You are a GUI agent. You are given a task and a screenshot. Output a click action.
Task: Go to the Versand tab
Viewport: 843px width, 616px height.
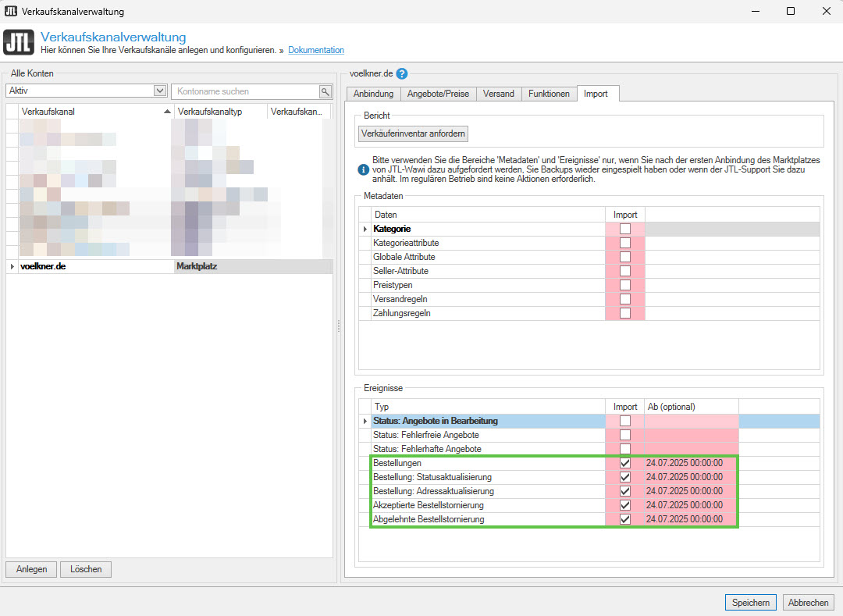point(498,94)
